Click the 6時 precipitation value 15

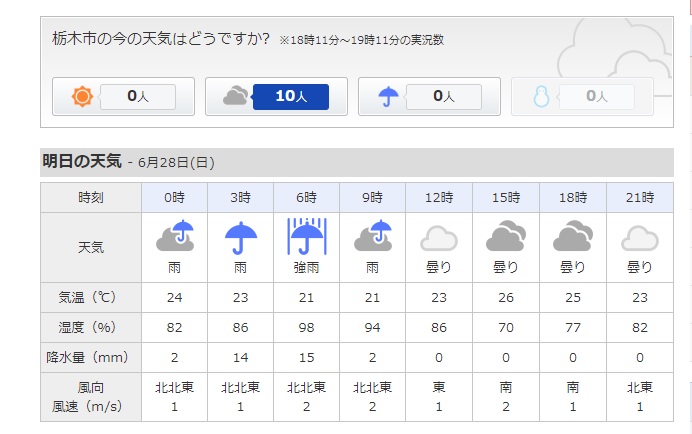click(307, 356)
